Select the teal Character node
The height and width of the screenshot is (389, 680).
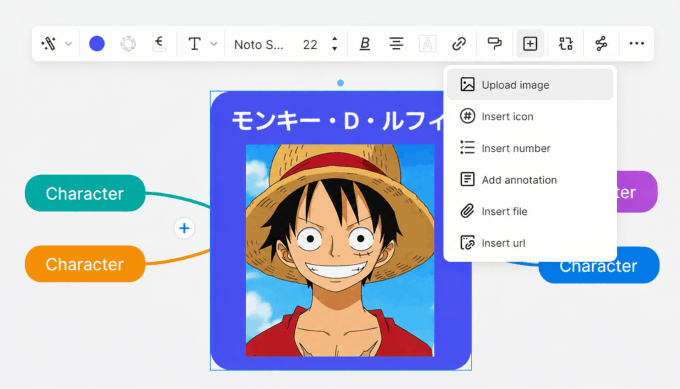point(85,193)
